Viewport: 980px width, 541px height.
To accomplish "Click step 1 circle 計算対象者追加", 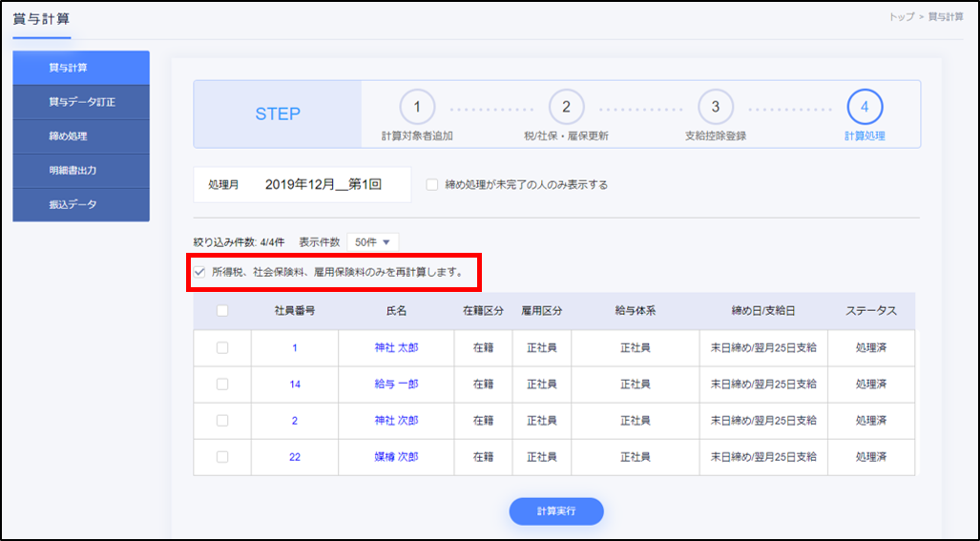I will pyautogui.click(x=416, y=107).
